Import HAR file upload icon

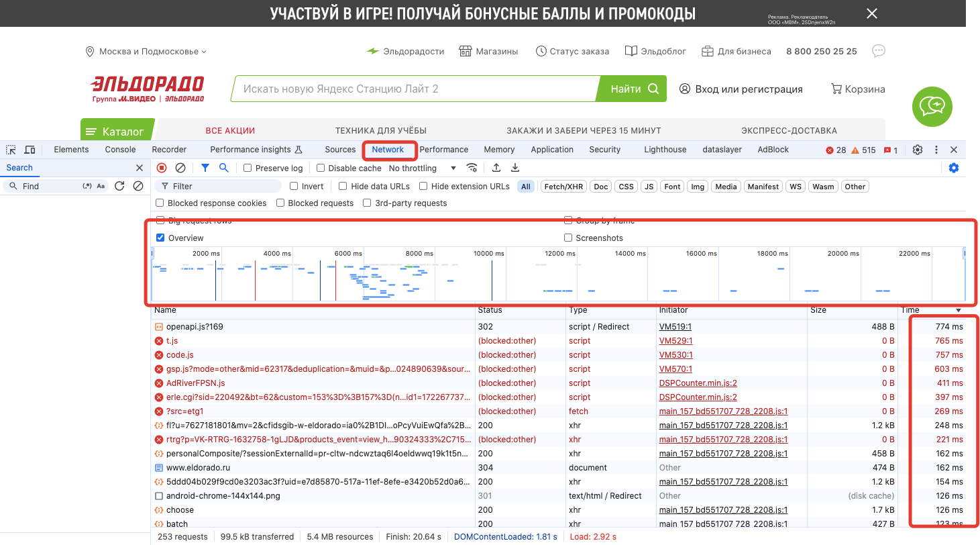pyautogui.click(x=496, y=168)
